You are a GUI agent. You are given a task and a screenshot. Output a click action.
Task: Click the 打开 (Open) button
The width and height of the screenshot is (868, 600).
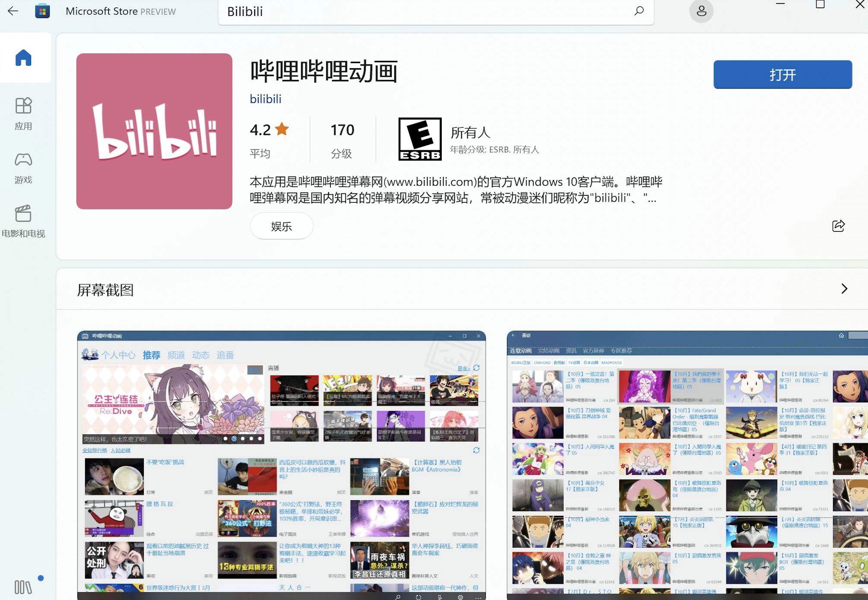(x=782, y=75)
